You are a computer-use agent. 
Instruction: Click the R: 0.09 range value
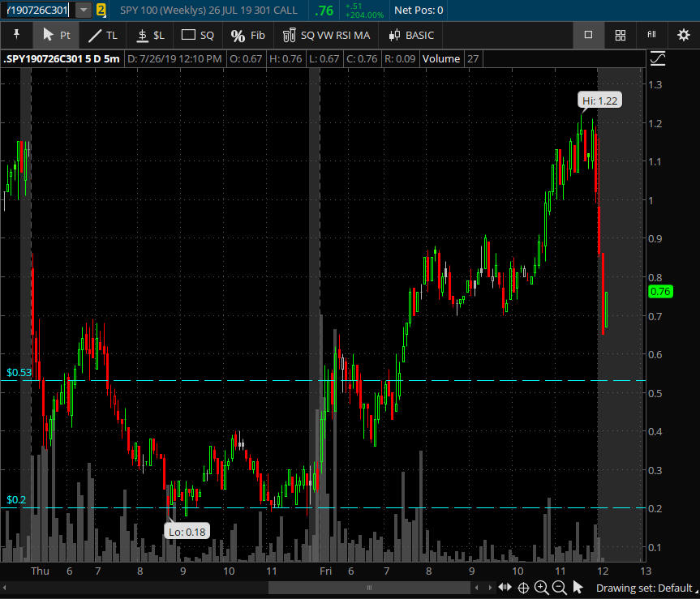pyautogui.click(x=400, y=59)
